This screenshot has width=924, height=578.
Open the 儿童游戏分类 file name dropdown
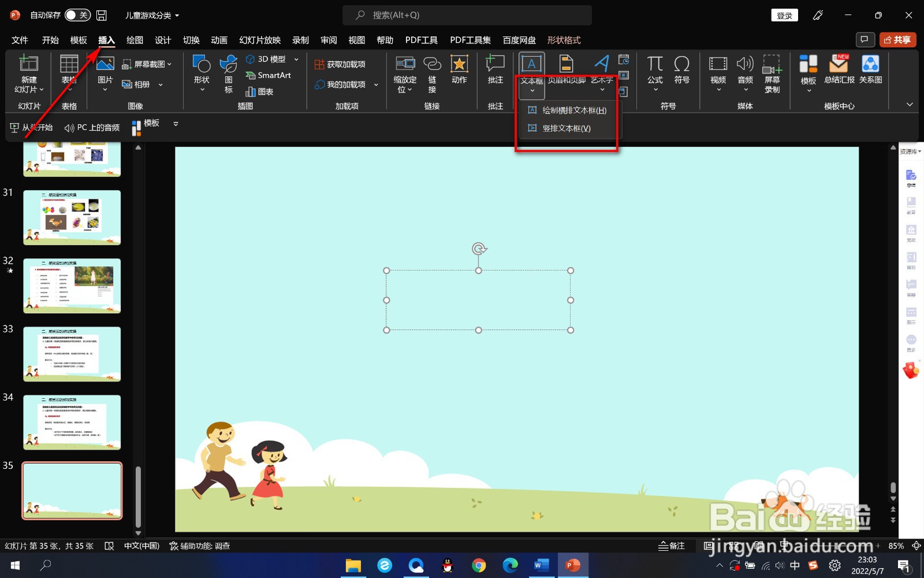tap(152, 15)
